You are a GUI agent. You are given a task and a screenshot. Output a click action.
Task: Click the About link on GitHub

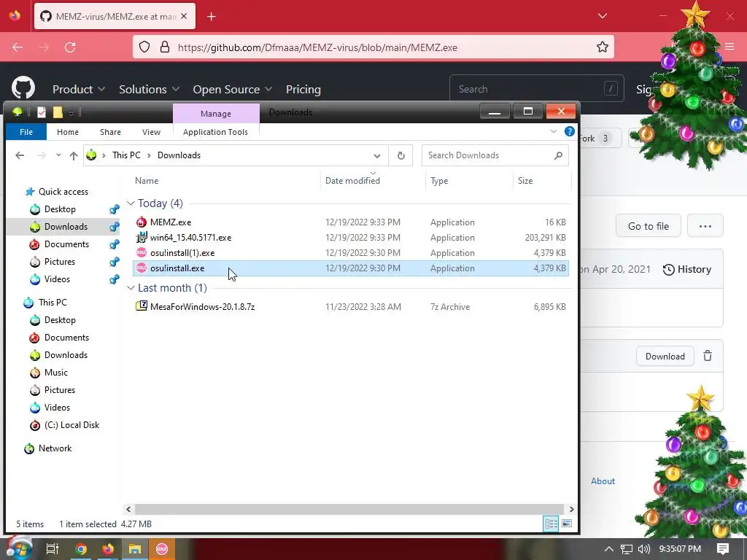coord(603,481)
